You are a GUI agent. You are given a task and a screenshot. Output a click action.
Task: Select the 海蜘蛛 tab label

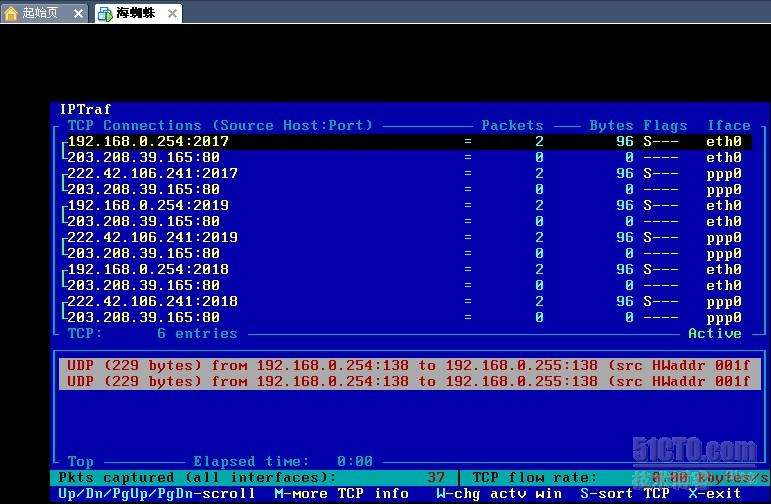pos(136,14)
